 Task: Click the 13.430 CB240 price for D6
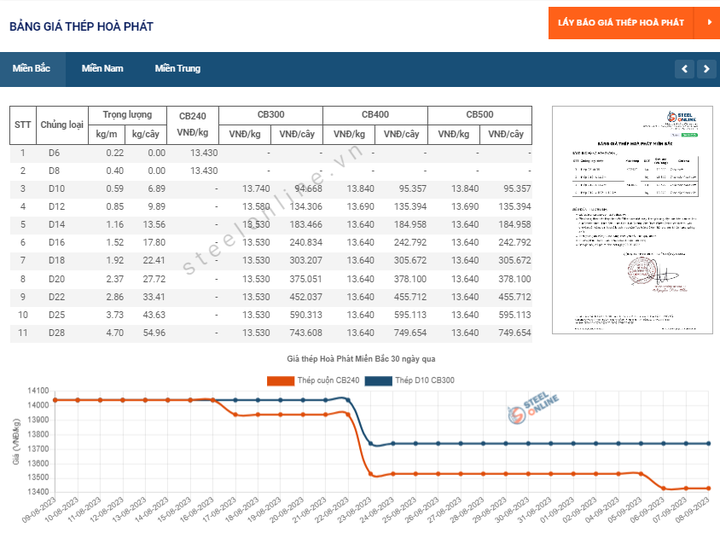pyautogui.click(x=204, y=153)
